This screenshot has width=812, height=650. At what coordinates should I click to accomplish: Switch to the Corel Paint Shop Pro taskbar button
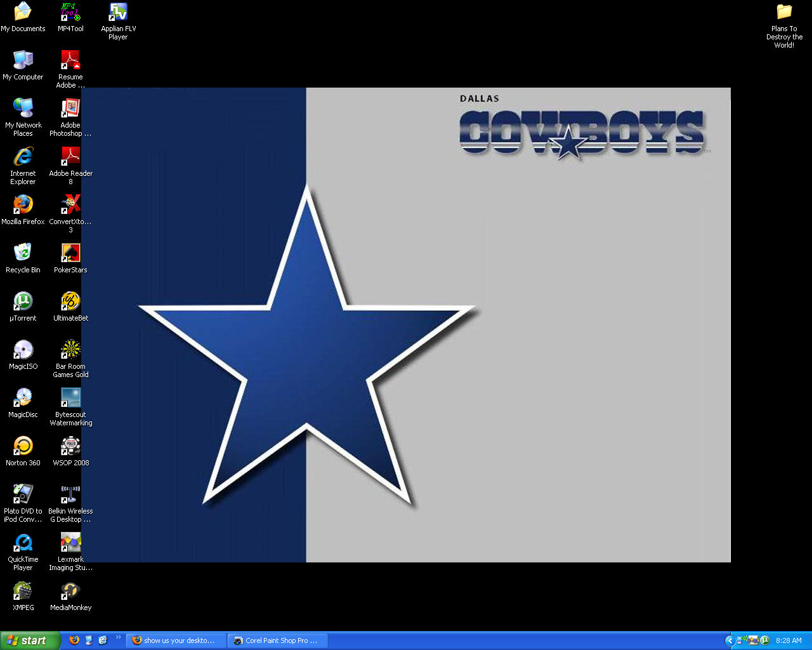coord(277,640)
